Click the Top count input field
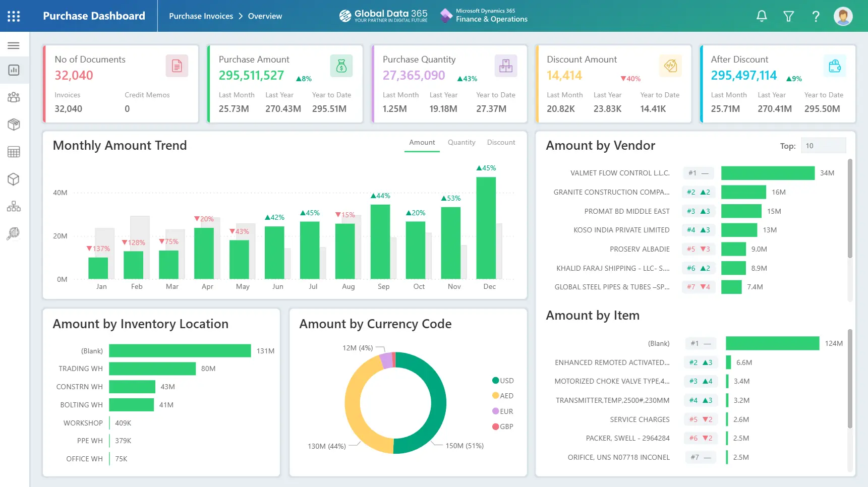This screenshot has width=868, height=487. pyautogui.click(x=823, y=146)
